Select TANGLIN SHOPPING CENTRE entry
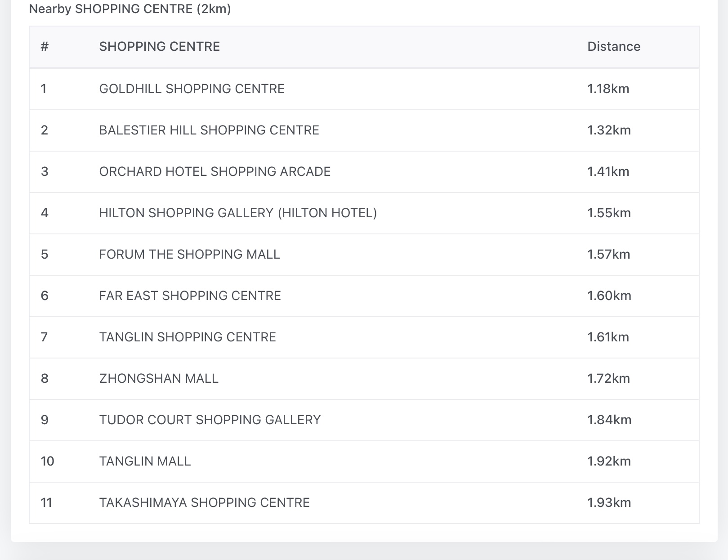This screenshot has height=560, width=728. [187, 337]
